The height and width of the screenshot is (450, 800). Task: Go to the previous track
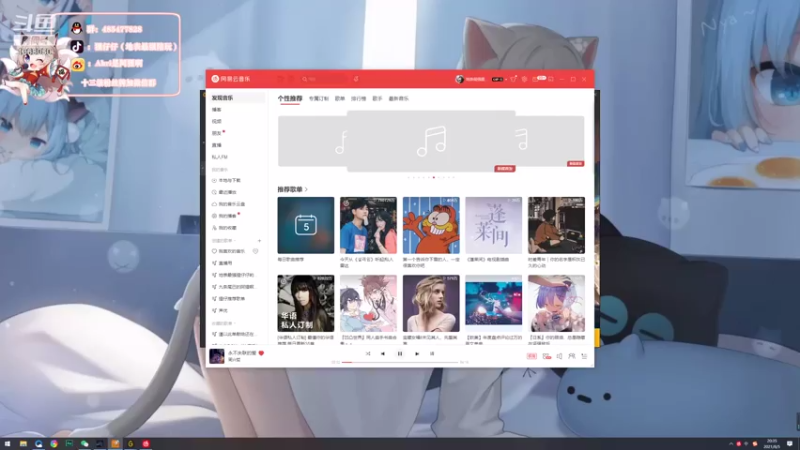[383, 354]
